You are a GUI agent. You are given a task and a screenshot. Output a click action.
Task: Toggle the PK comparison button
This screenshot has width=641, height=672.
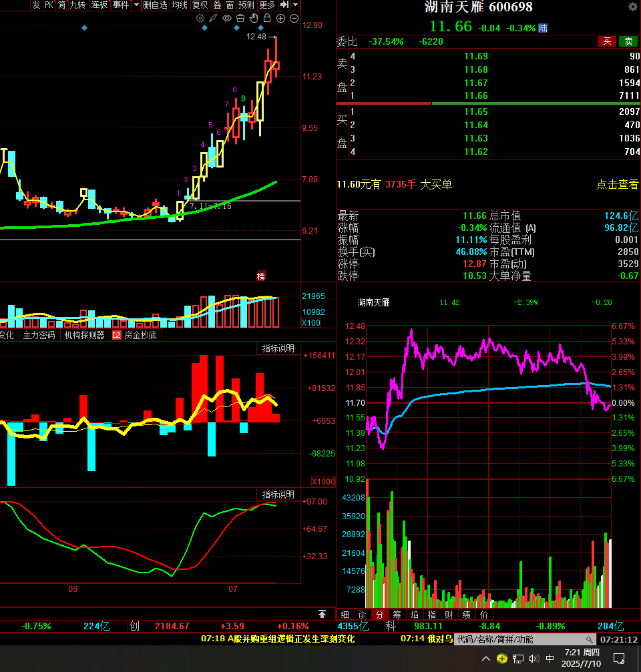coord(49,5)
